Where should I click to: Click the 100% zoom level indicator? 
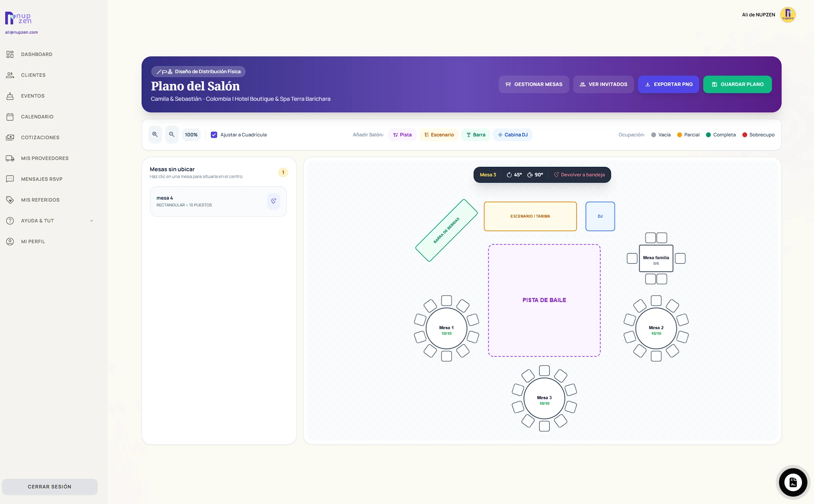(x=191, y=135)
